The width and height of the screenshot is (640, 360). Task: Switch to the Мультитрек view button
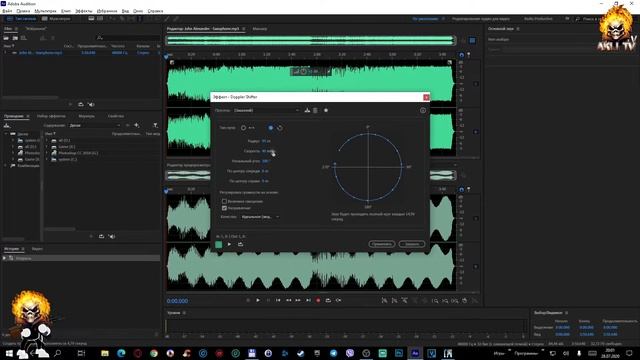click(56, 19)
